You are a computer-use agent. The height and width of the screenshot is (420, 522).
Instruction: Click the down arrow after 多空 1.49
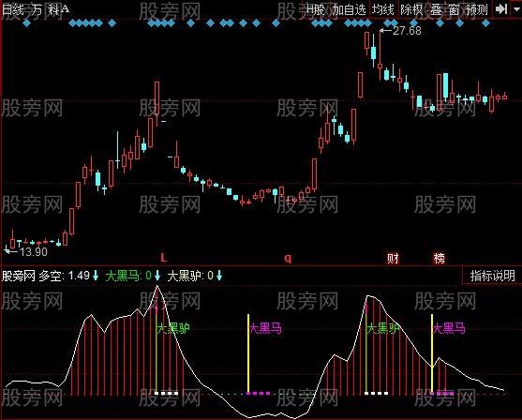point(96,276)
